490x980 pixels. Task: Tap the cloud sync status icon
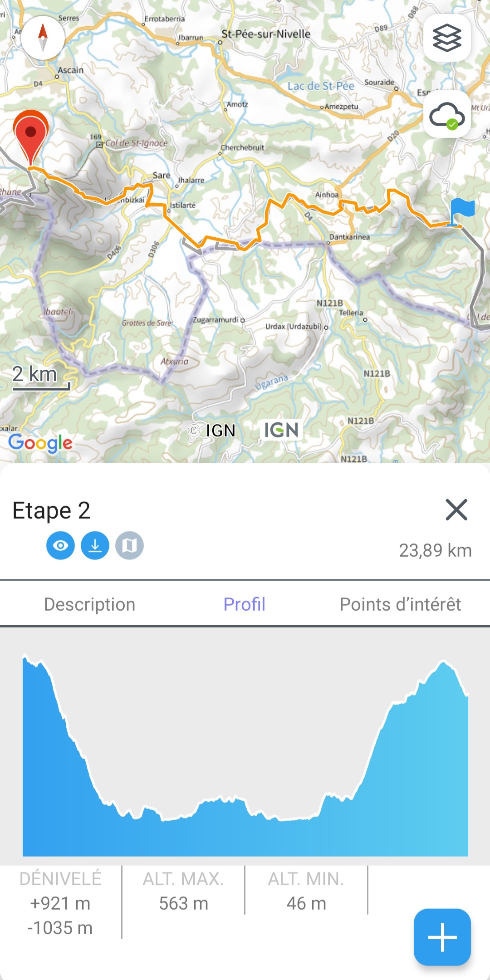(447, 115)
